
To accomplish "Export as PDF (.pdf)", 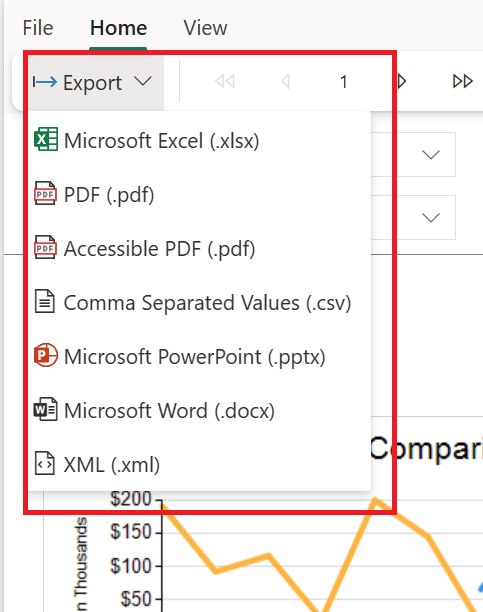I will 199,194.
